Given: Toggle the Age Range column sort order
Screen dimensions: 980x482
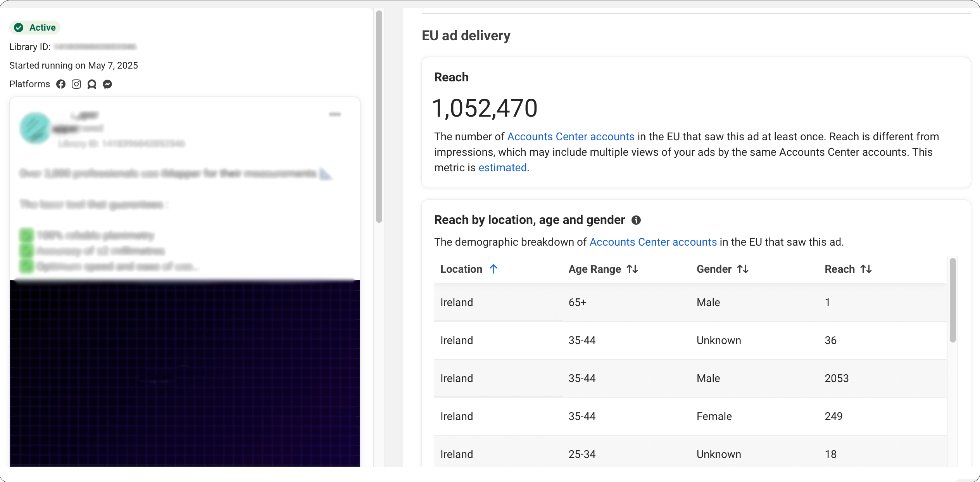Looking at the screenshot, I should 633,269.
